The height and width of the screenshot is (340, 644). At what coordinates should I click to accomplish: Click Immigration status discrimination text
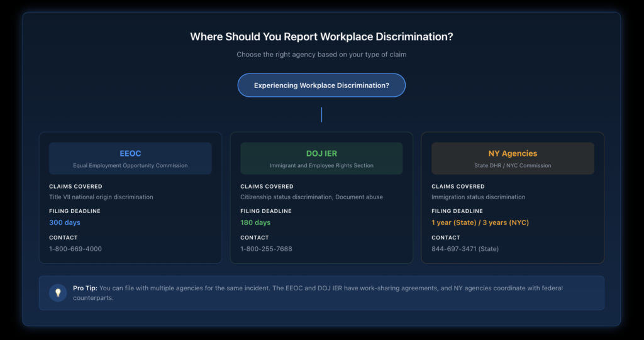coord(479,197)
